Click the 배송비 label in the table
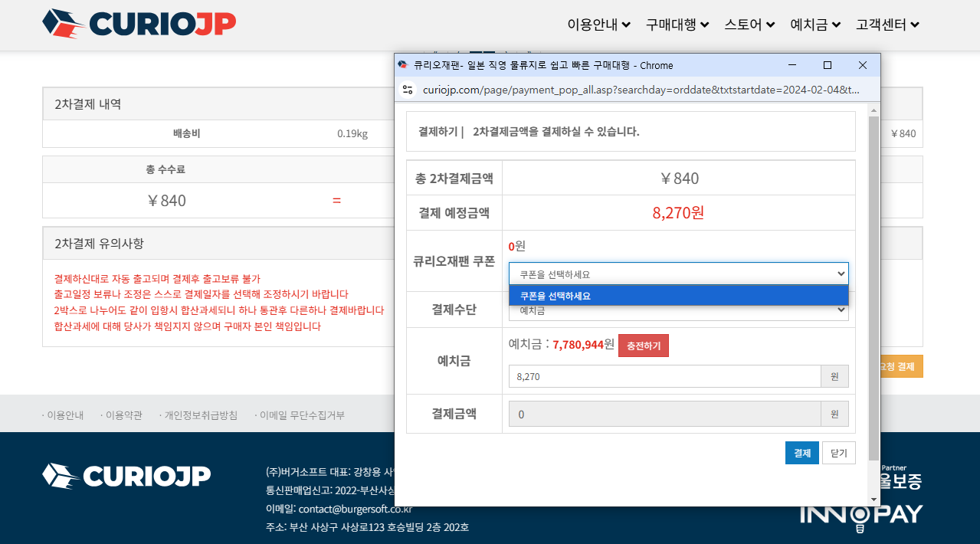Image resolution: width=980 pixels, height=544 pixels. pyautogui.click(x=187, y=133)
